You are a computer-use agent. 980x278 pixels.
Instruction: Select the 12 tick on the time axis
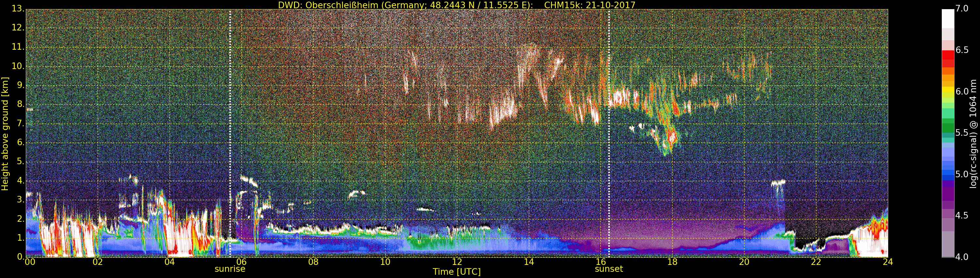click(457, 262)
